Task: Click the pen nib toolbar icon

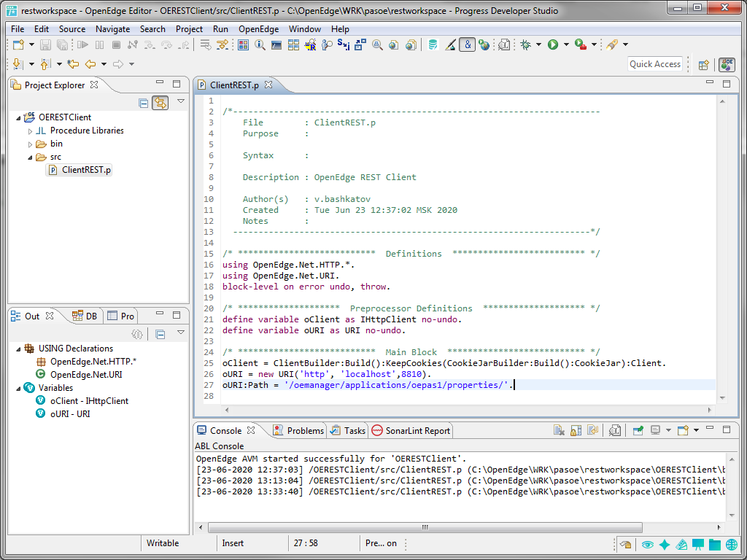Action: pyautogui.click(x=450, y=44)
